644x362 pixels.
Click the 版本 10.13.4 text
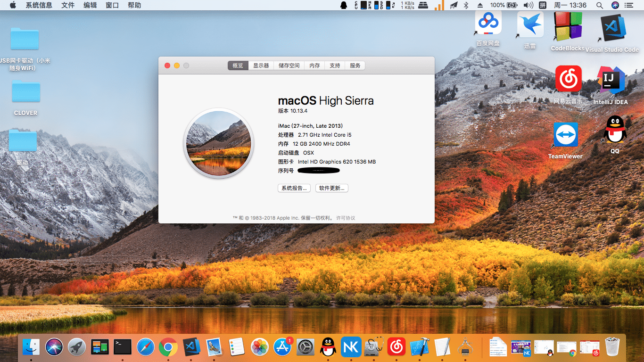[293, 111]
